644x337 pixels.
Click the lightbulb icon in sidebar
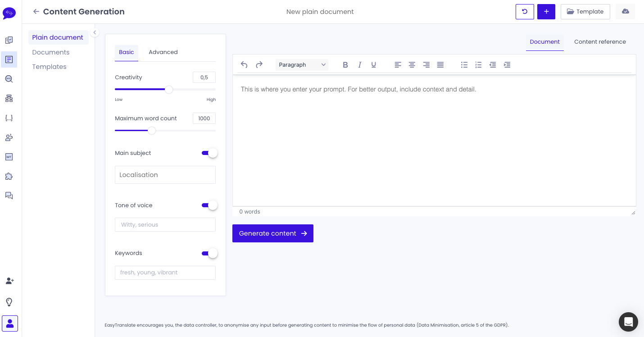point(9,302)
